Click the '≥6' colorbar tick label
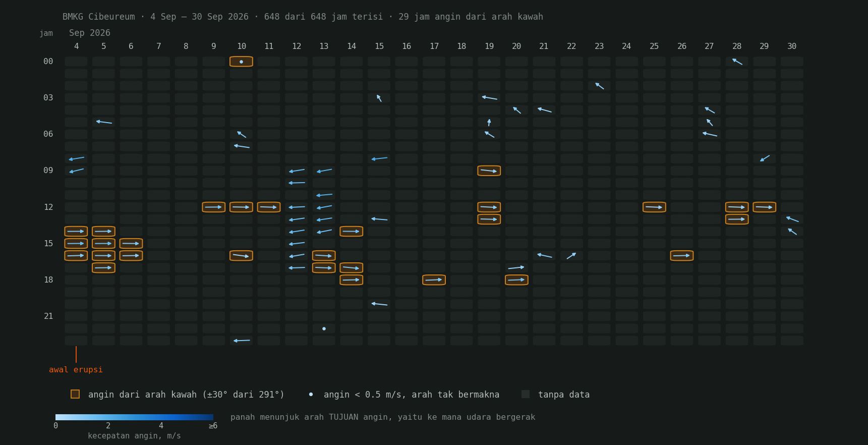This screenshot has height=445, width=868. click(x=213, y=426)
